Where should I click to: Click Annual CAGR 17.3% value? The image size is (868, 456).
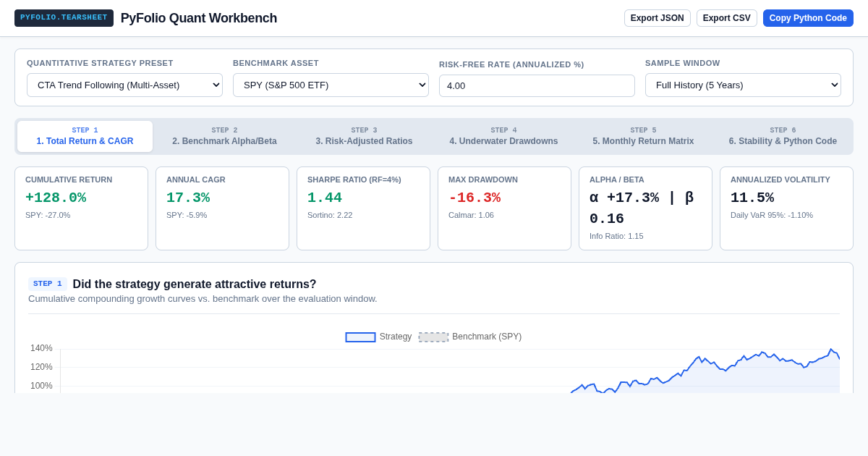(188, 198)
